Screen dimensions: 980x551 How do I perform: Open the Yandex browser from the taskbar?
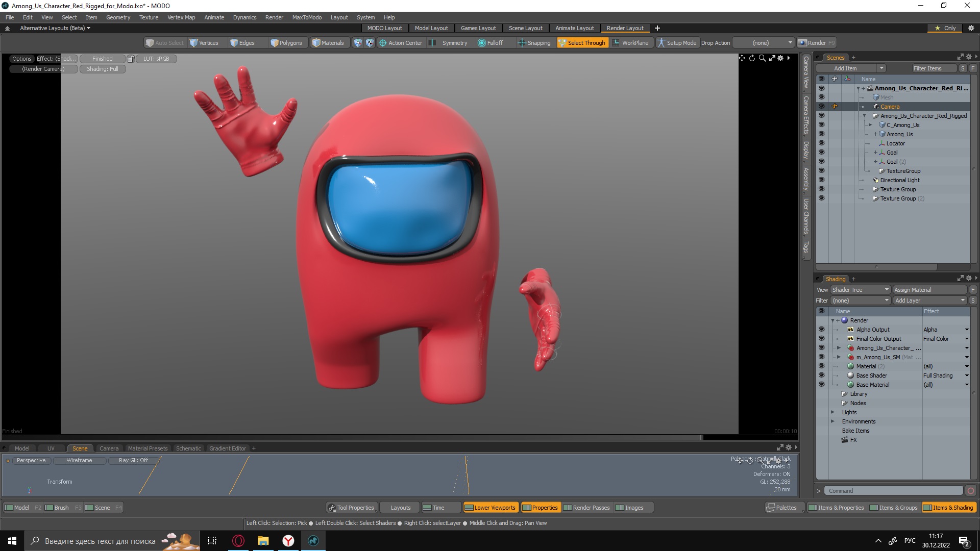coord(288,541)
